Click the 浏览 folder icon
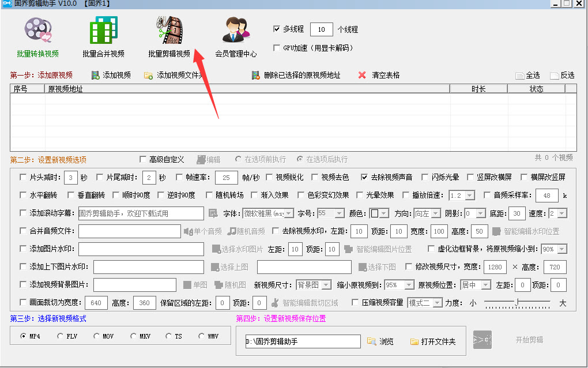The image size is (588, 368). (x=371, y=341)
